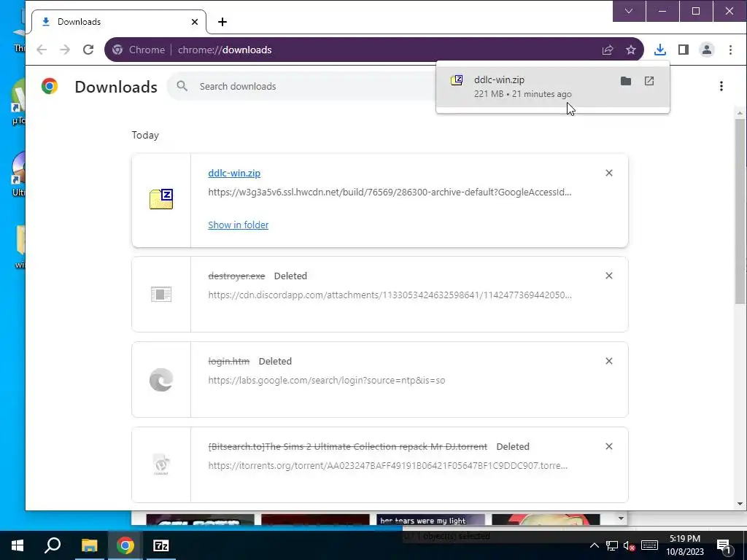Click the page vertical scrollbar thumb
This screenshot has height=560, width=747.
point(740,211)
